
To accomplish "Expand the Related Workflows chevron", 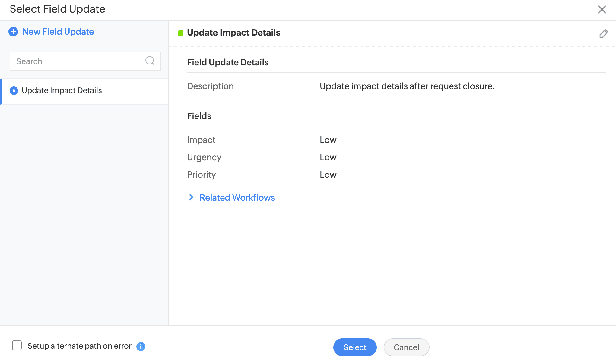I will click(x=191, y=197).
